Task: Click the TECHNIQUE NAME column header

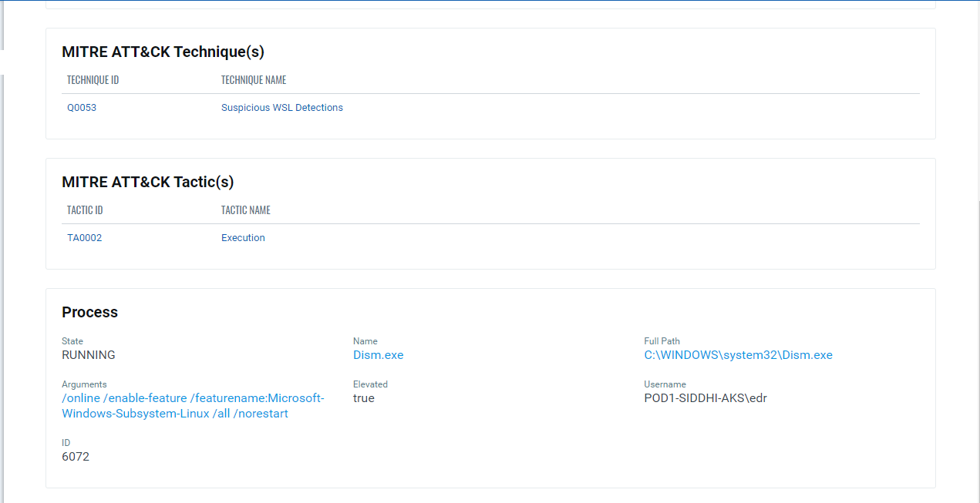Action: tap(254, 80)
